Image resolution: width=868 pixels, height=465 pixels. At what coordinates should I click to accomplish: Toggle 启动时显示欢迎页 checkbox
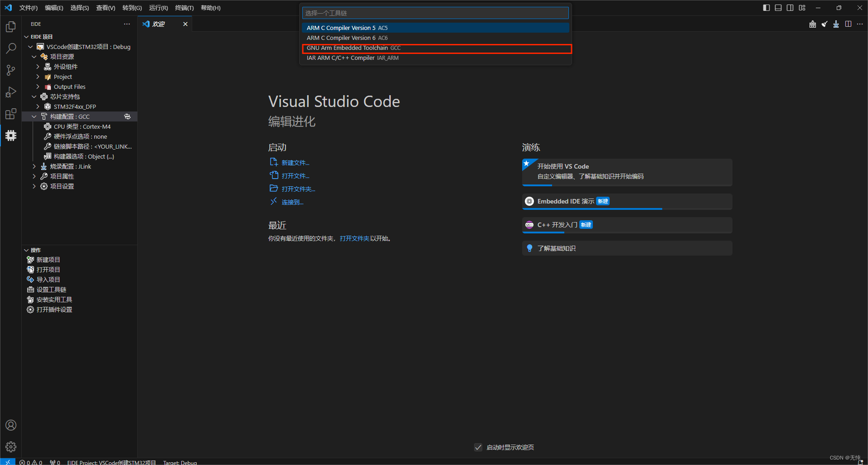click(x=478, y=447)
